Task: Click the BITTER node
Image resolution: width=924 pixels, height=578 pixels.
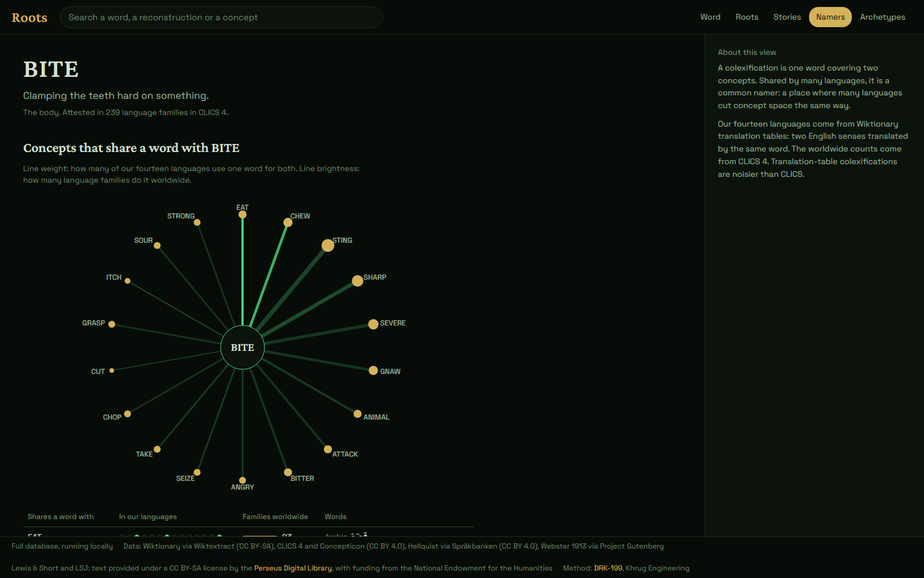Action: tap(288, 472)
